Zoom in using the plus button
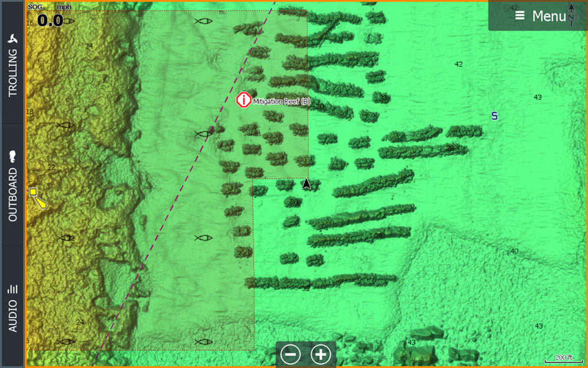588x368 pixels. coord(320,354)
